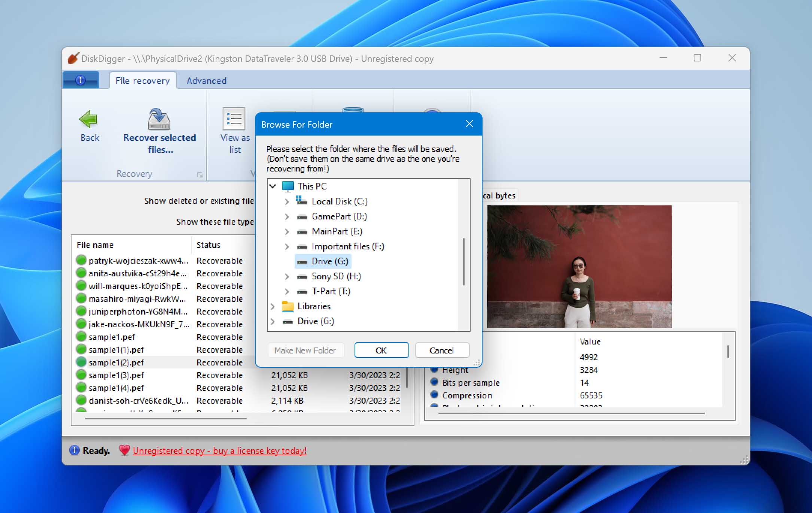Select file jake-nackos-MKUkN9F_7...

pyautogui.click(x=139, y=324)
